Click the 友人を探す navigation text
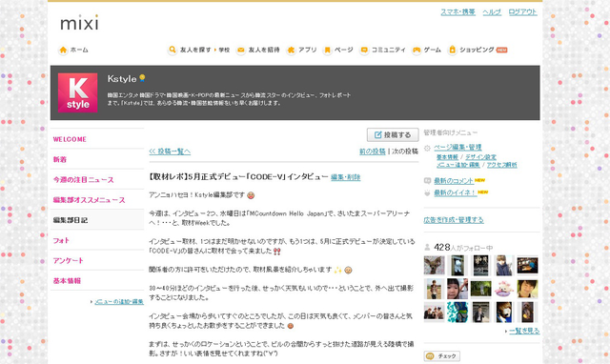 click(195, 50)
